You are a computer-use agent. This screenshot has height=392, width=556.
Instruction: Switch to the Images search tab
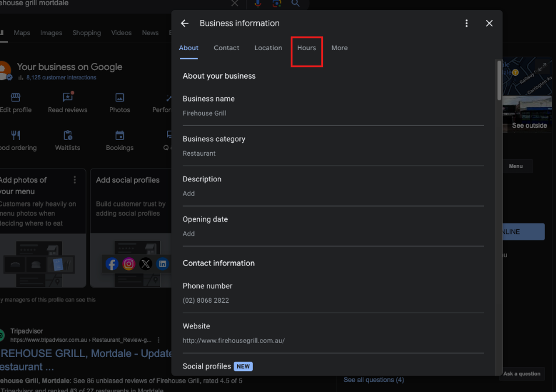(x=51, y=33)
